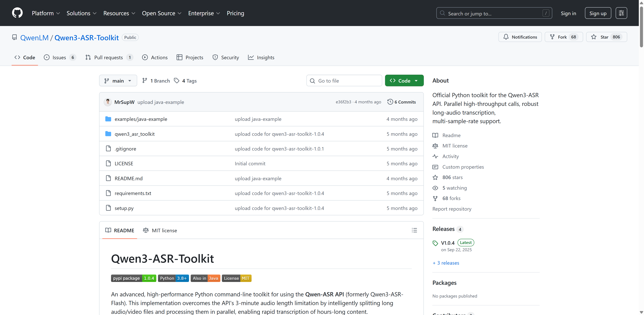Expand the main branch dropdown
The width and height of the screenshot is (644, 315).
(x=118, y=81)
